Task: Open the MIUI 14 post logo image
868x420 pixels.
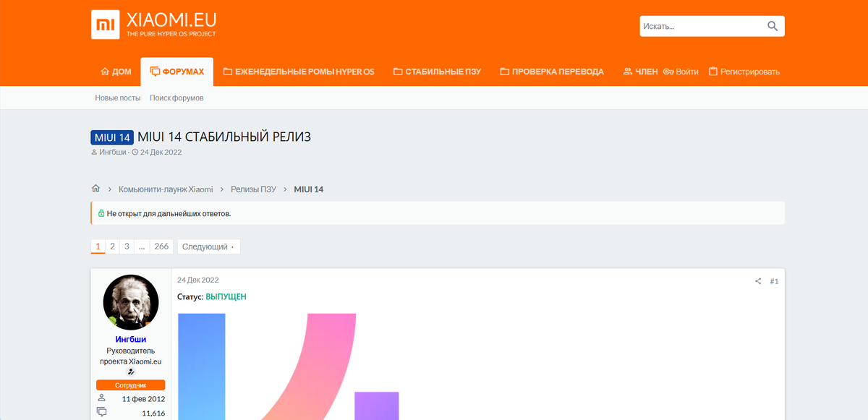Action: pyautogui.click(x=289, y=367)
